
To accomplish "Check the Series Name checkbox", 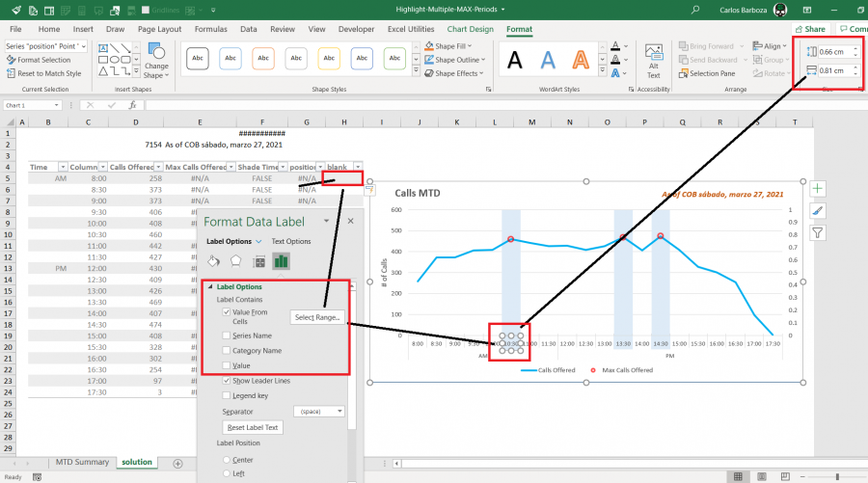I will coord(227,335).
